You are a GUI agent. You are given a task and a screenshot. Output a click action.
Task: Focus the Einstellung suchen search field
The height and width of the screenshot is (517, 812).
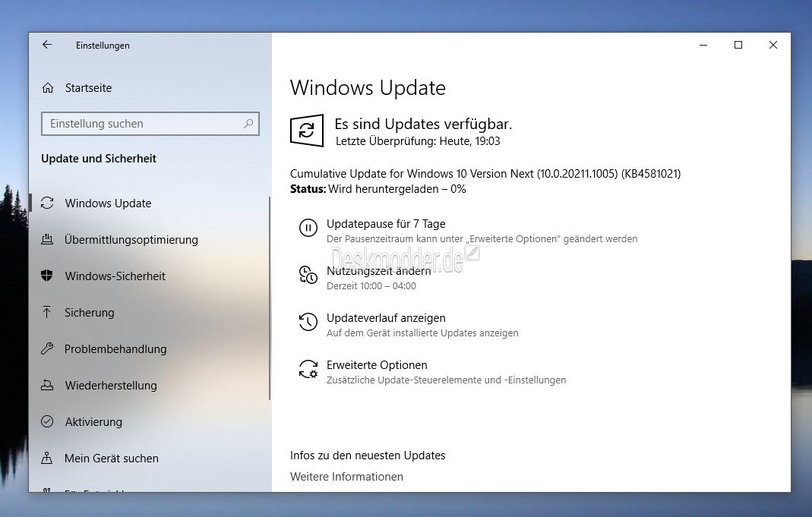click(150, 124)
